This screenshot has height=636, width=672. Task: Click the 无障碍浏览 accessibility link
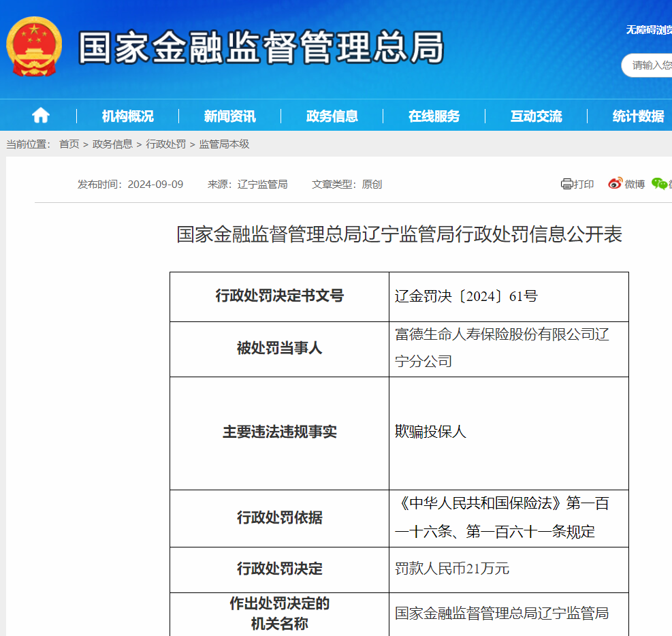click(648, 29)
